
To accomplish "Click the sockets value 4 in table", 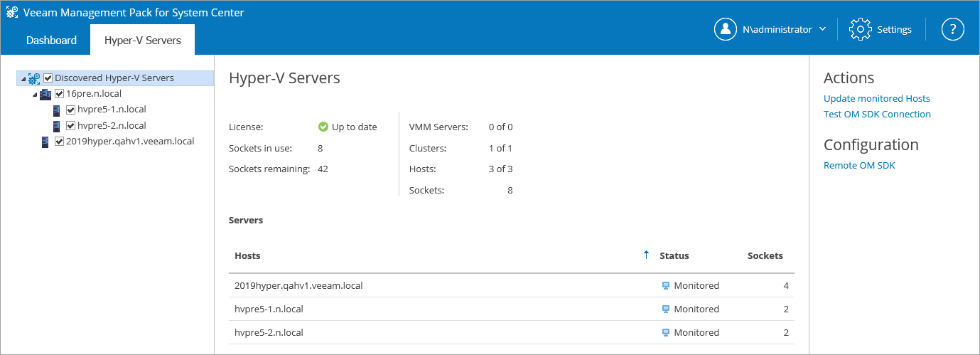I will tap(786, 286).
